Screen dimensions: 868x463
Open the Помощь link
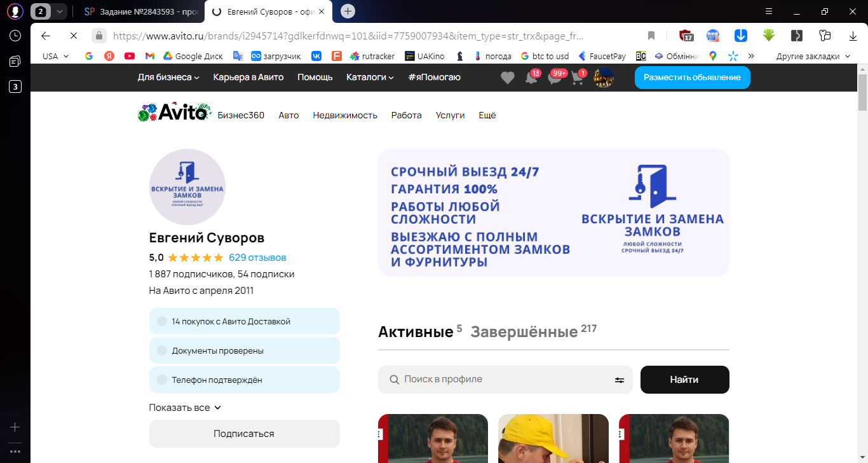click(315, 77)
